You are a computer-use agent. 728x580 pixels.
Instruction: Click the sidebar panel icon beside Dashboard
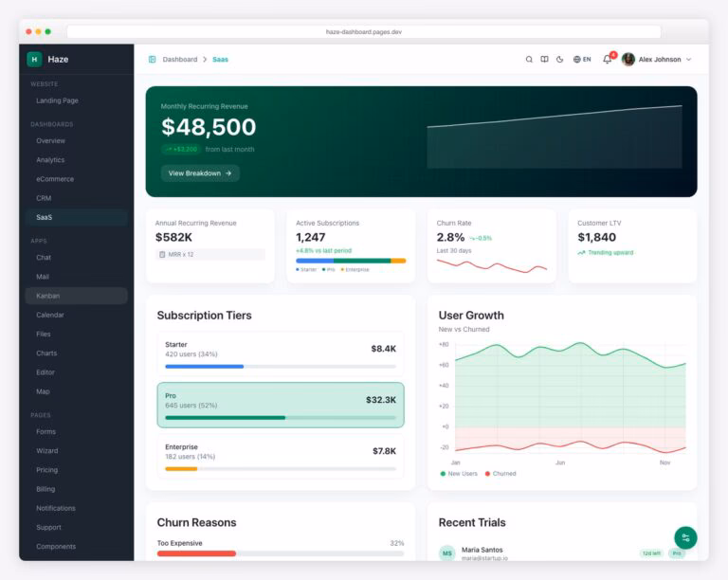coord(152,60)
